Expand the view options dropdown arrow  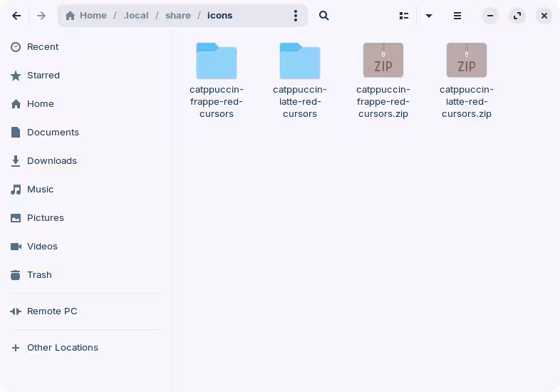429,16
